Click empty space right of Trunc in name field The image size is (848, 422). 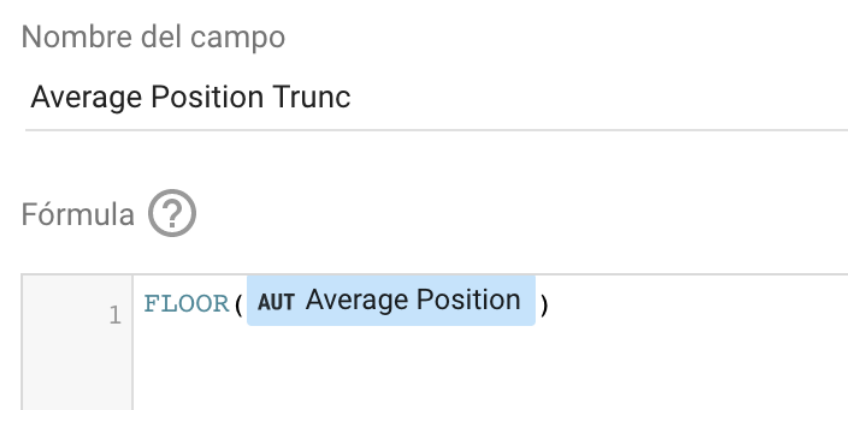pos(595,98)
